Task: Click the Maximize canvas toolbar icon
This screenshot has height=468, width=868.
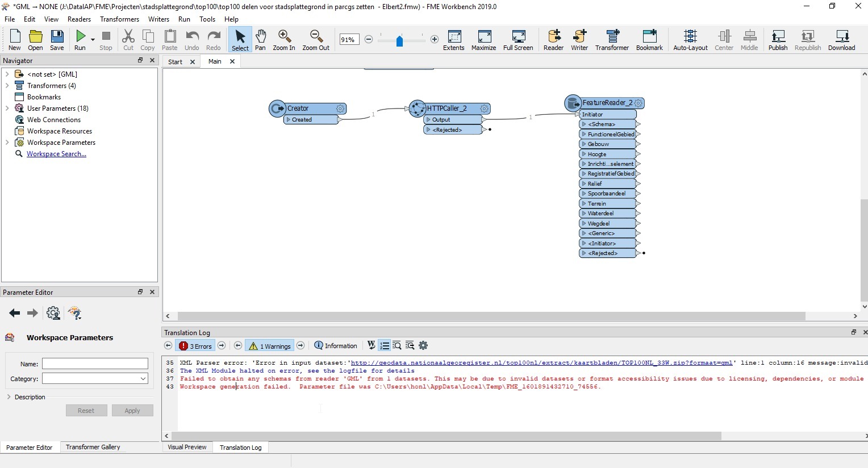Action: [484, 40]
